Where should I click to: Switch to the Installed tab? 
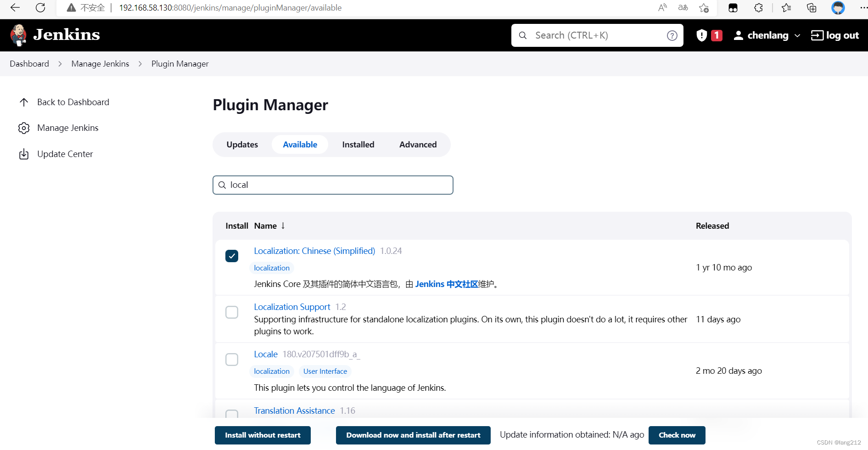click(358, 145)
